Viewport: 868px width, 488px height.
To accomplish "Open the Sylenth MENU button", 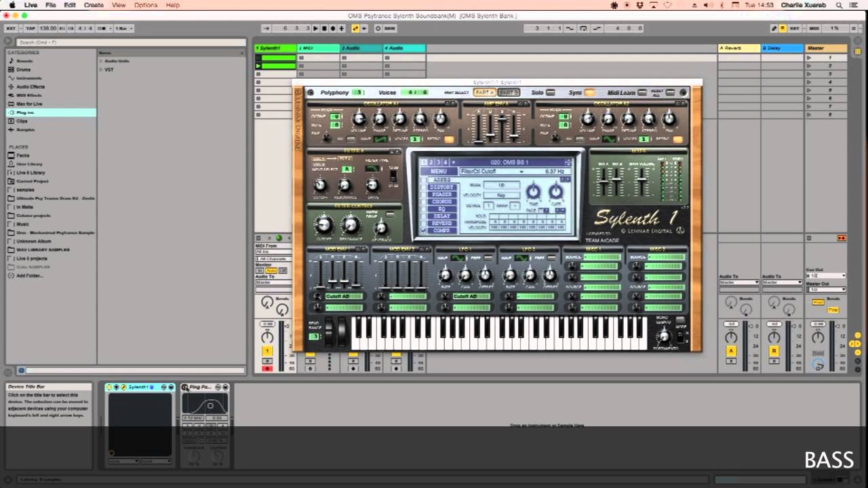I will pos(438,171).
